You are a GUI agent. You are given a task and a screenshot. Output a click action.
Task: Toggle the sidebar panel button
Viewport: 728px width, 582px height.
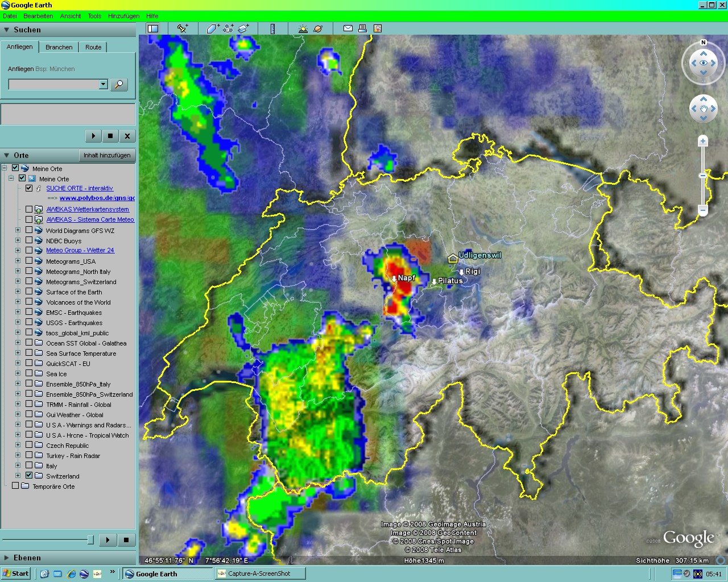(x=153, y=28)
